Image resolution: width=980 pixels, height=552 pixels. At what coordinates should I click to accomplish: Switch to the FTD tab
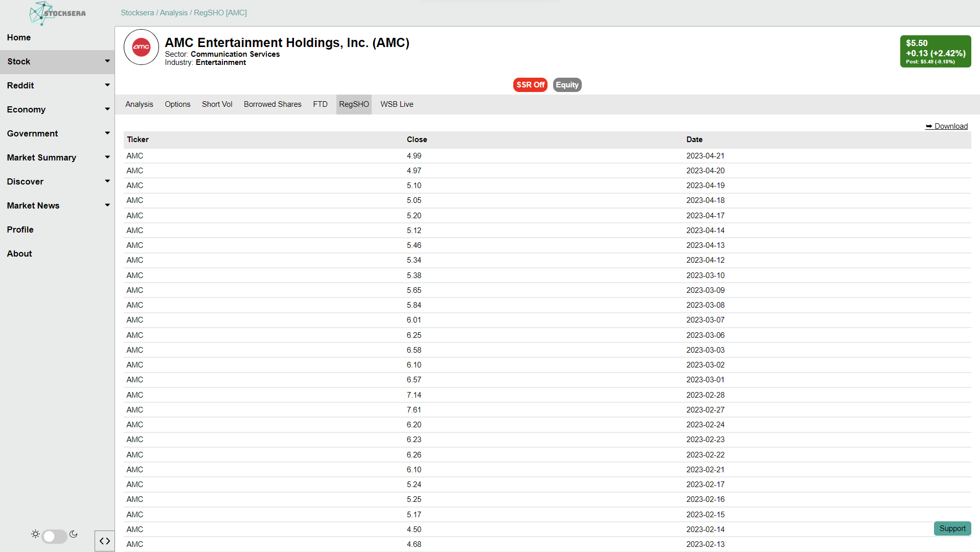pos(320,104)
